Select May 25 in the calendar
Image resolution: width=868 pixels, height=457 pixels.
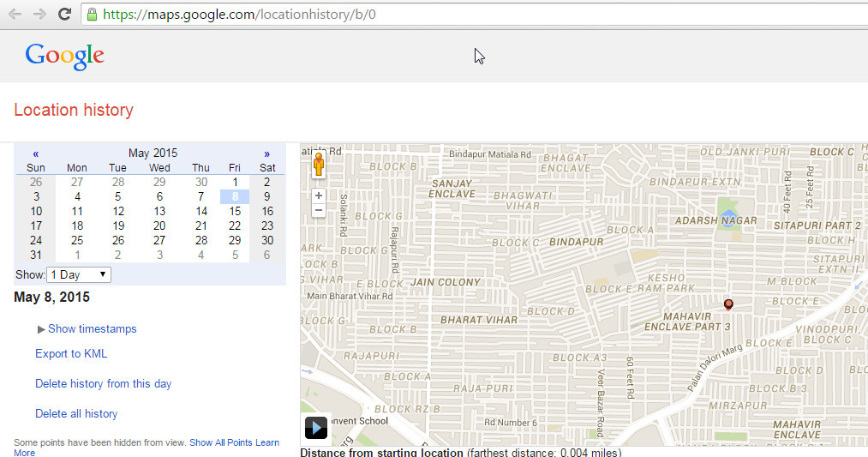77,240
